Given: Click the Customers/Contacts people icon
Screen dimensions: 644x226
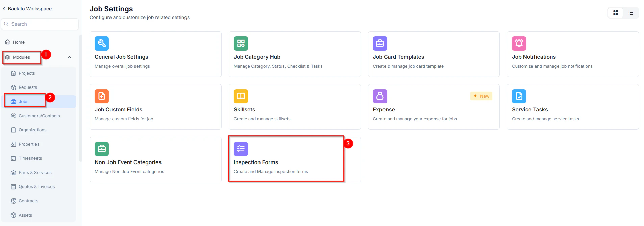Looking at the screenshot, I should point(14,116).
